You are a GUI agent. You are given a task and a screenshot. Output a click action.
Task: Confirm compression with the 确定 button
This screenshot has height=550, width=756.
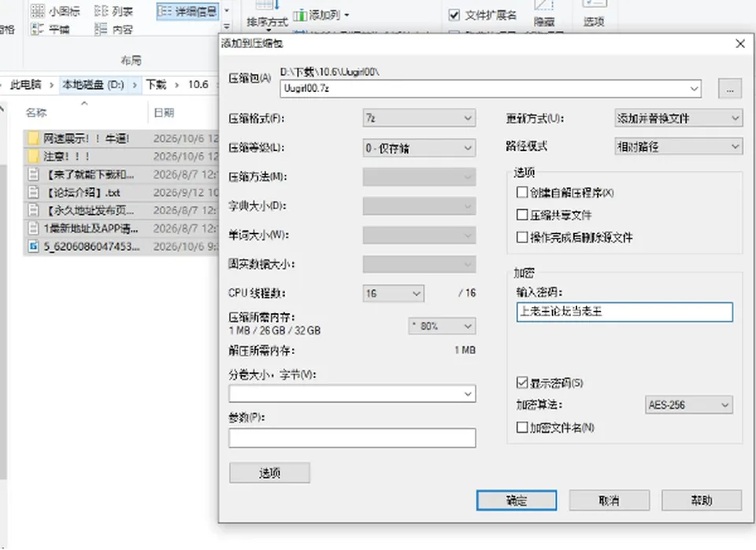tap(517, 500)
